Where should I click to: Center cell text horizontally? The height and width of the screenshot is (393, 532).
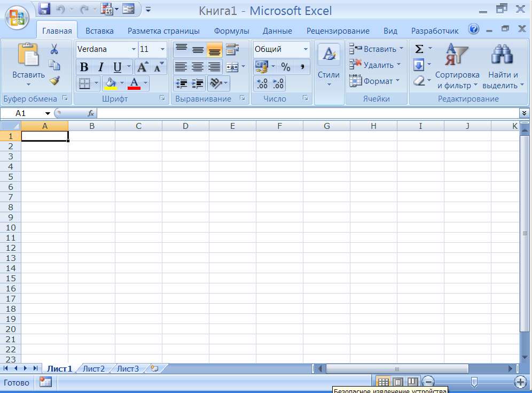198,67
